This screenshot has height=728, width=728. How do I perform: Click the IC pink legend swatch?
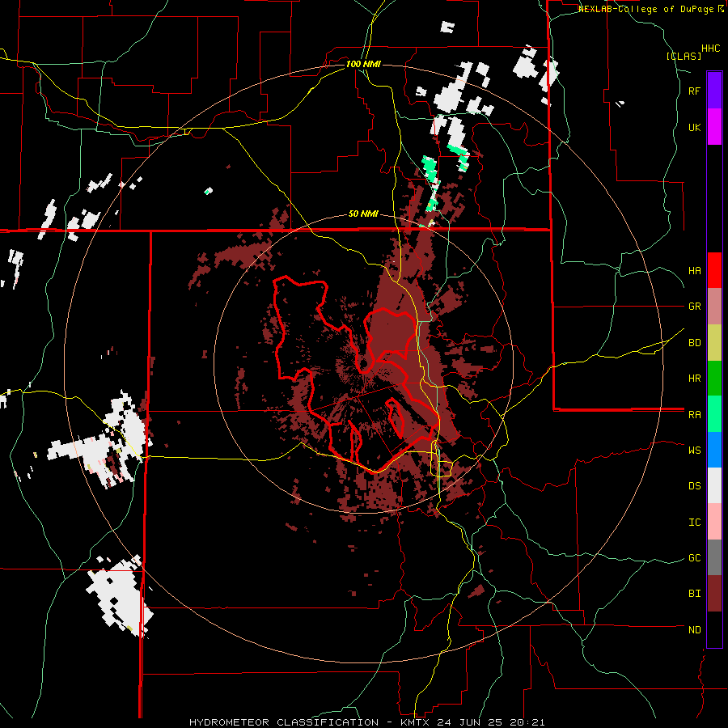tap(714, 522)
